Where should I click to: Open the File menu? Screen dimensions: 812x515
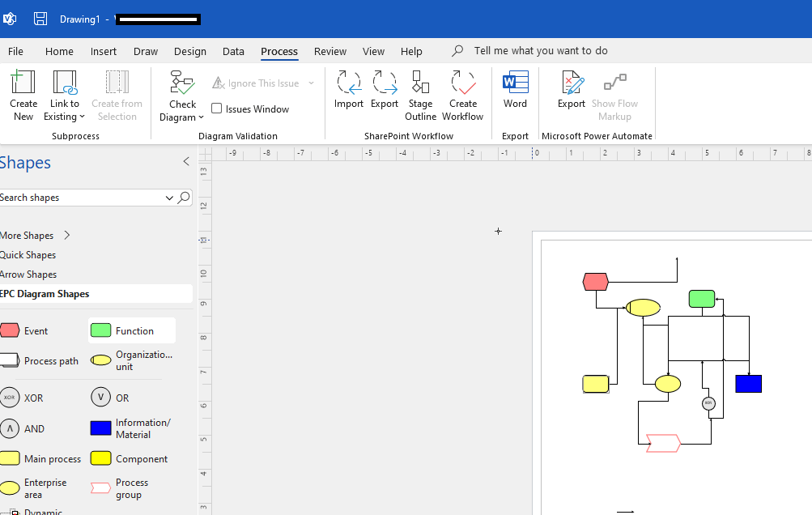point(15,51)
